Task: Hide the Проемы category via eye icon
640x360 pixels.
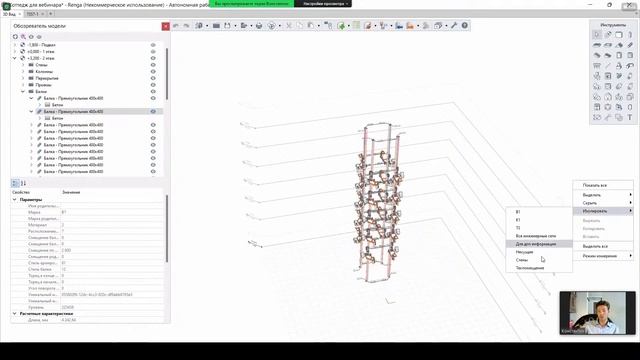Action: click(x=153, y=85)
